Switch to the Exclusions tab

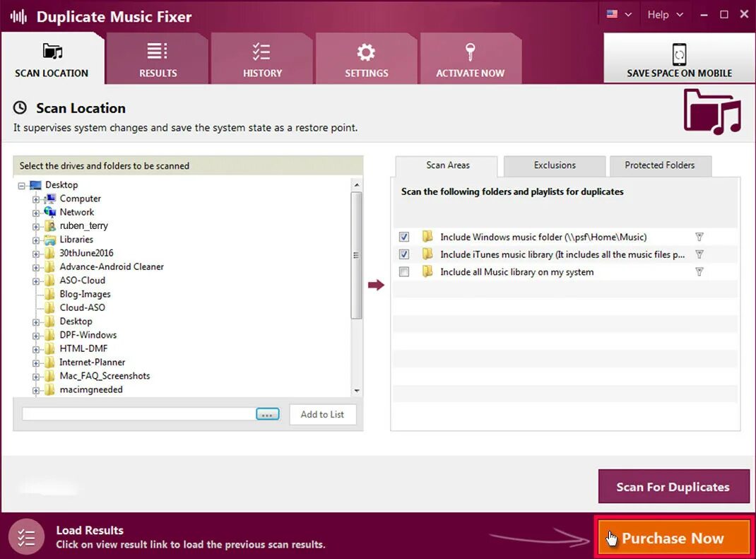click(x=555, y=165)
